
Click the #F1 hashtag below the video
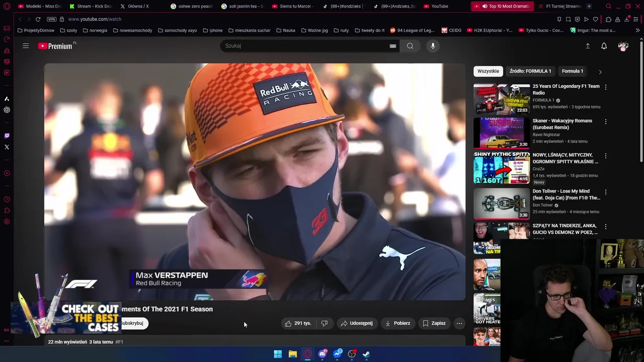click(119, 342)
